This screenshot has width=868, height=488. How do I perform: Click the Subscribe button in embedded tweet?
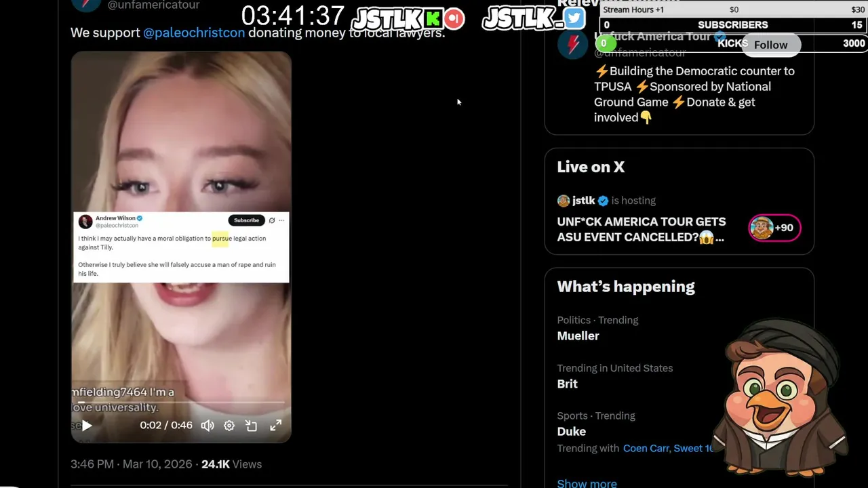pyautogui.click(x=246, y=220)
